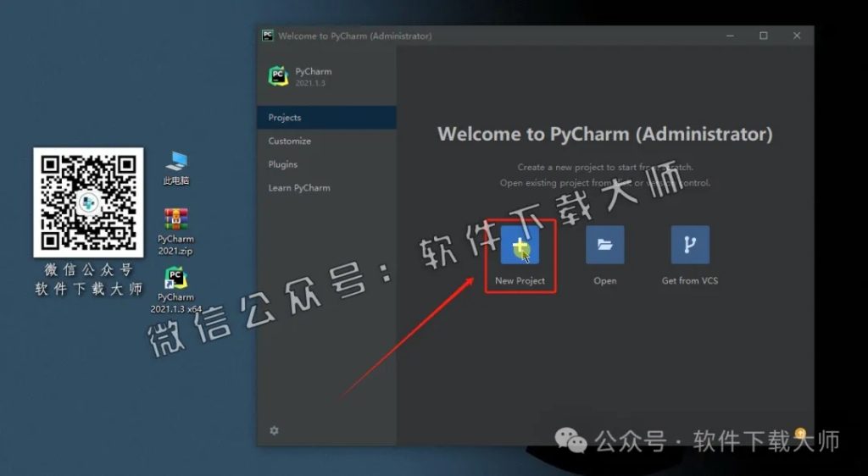Click the Open label

(604, 281)
